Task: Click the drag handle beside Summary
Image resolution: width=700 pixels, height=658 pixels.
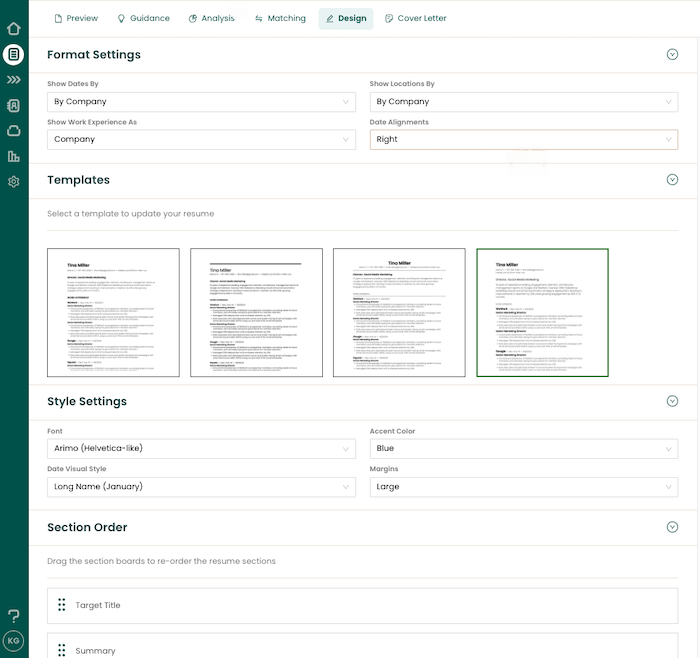Action: coord(62,650)
